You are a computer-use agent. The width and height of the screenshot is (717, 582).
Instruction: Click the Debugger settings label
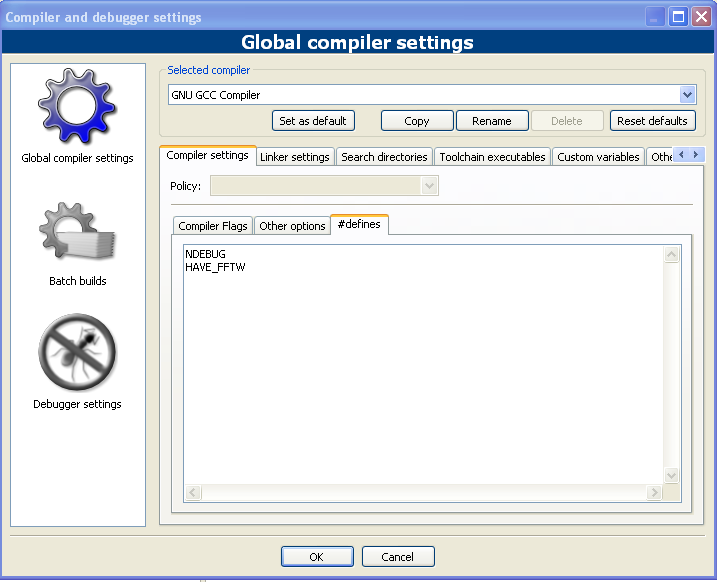pyautogui.click(x=77, y=404)
